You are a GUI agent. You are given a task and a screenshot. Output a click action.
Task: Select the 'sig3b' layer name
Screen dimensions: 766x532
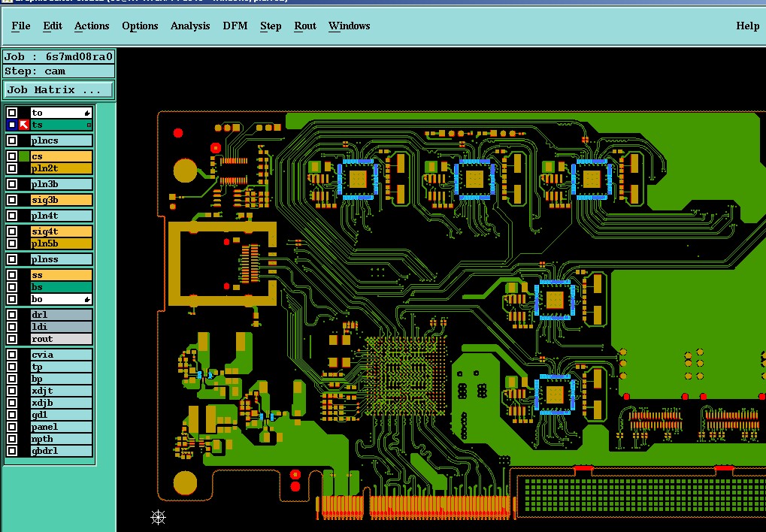point(61,200)
